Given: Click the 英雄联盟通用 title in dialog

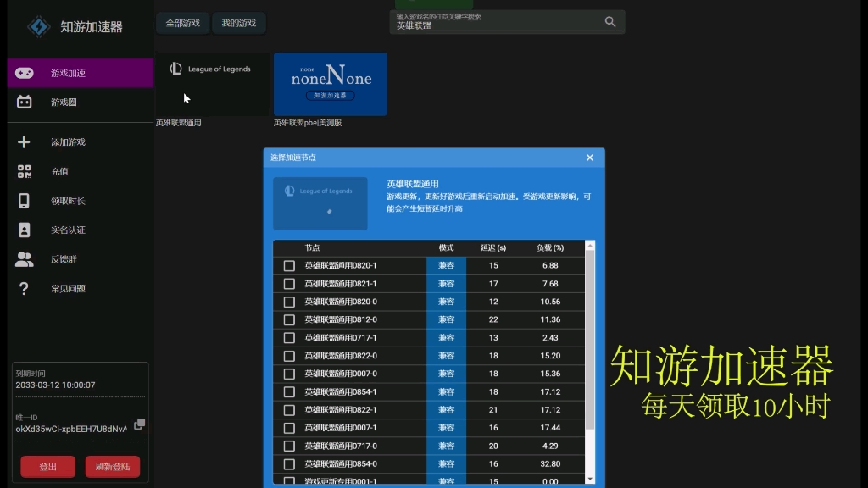Looking at the screenshot, I should pos(413,184).
